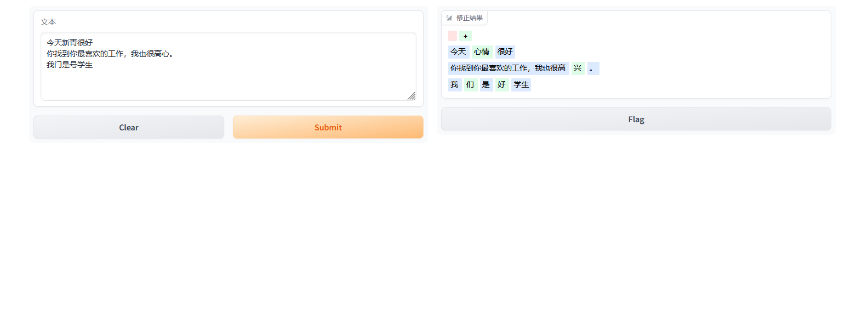The image size is (868, 327).
Task: Click the green token 们
Action: (470, 84)
